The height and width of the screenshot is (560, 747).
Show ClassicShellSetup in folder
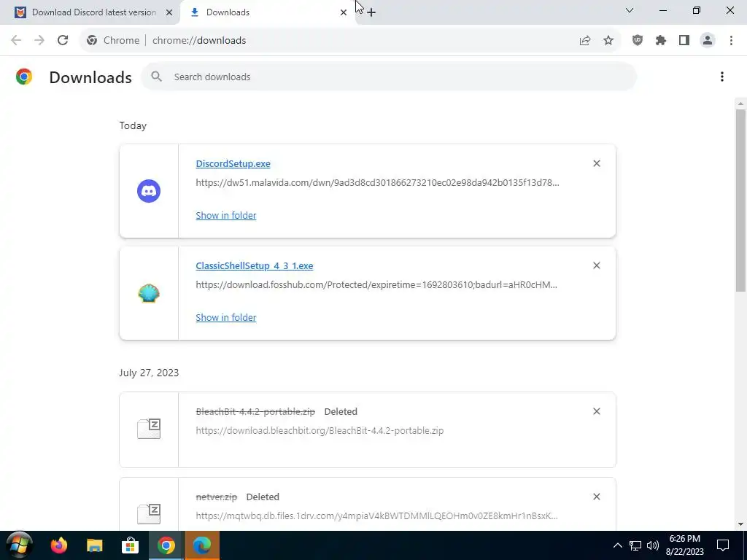(x=226, y=317)
